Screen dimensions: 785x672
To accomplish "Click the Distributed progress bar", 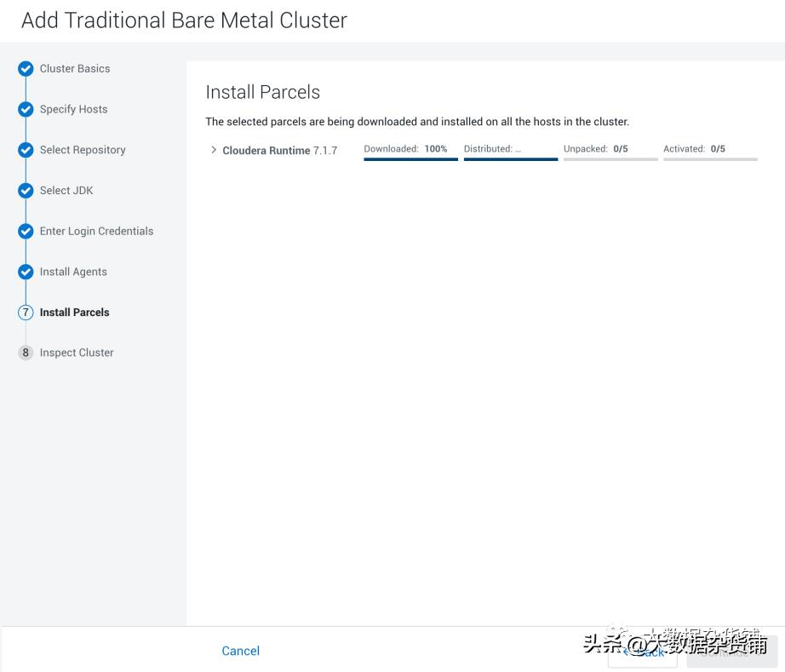I will (511, 158).
